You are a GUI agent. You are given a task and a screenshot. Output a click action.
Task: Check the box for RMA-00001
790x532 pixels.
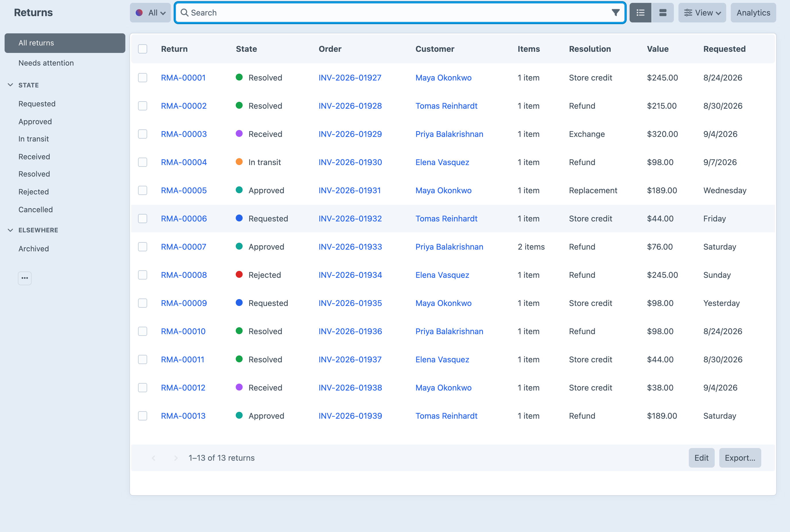click(x=143, y=78)
